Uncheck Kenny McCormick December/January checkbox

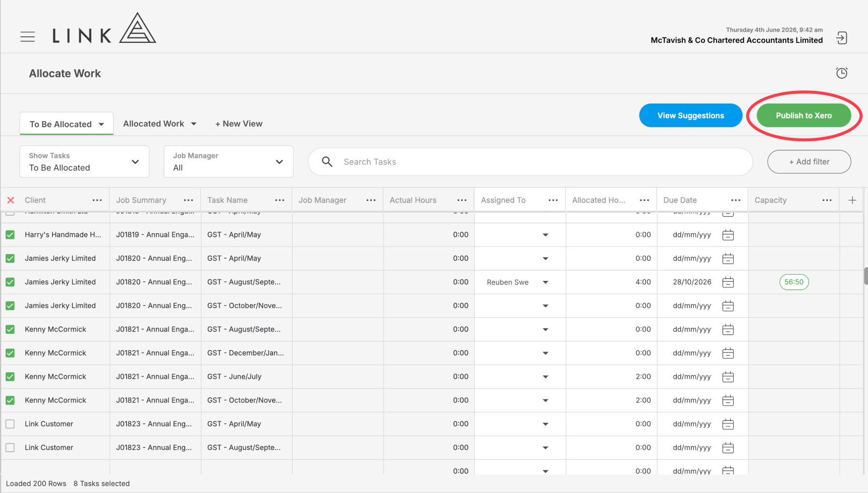10,353
